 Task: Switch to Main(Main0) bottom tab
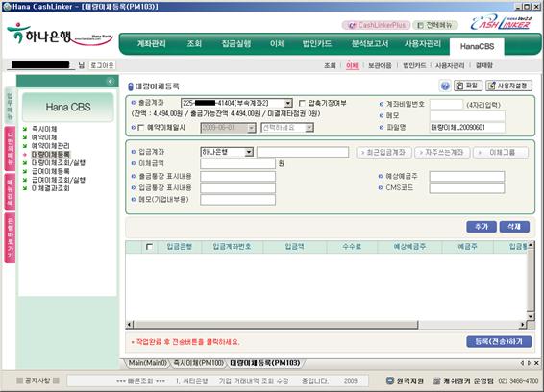click(147, 363)
